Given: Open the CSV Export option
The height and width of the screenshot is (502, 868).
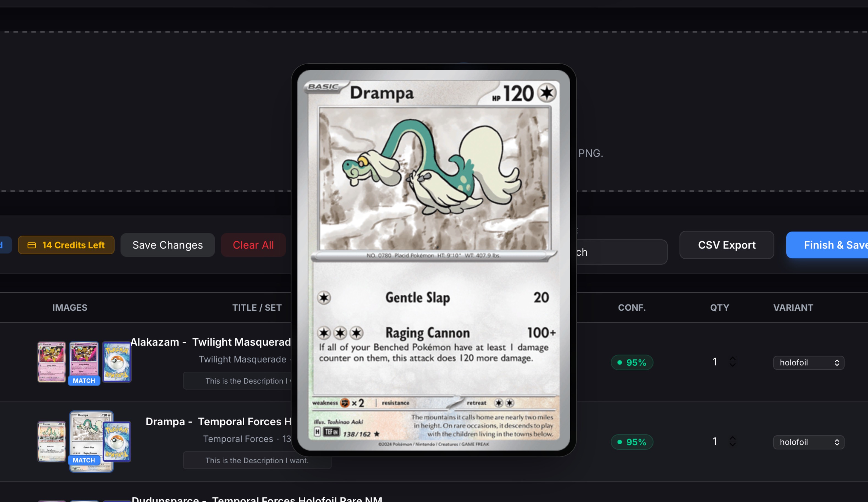Looking at the screenshot, I should (x=727, y=245).
